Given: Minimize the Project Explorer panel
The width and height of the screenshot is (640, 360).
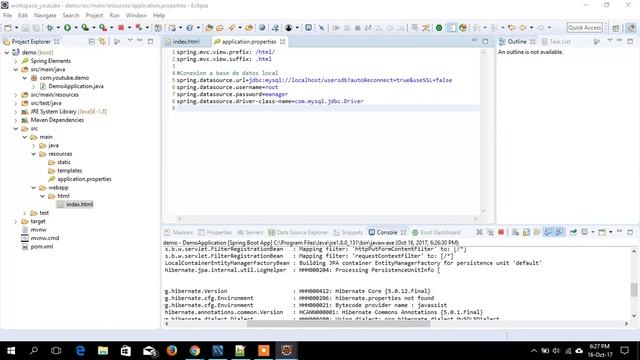Looking at the screenshot, I should [x=140, y=41].
